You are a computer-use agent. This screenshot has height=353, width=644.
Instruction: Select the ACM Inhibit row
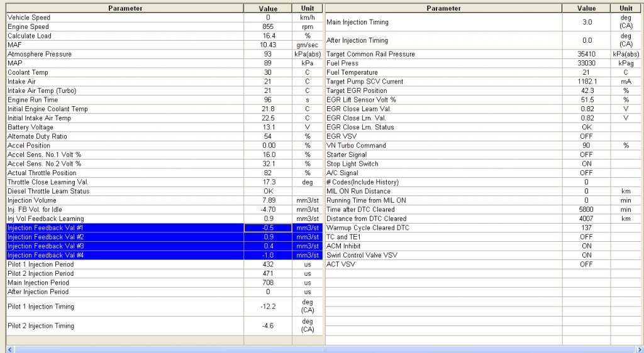(484, 246)
